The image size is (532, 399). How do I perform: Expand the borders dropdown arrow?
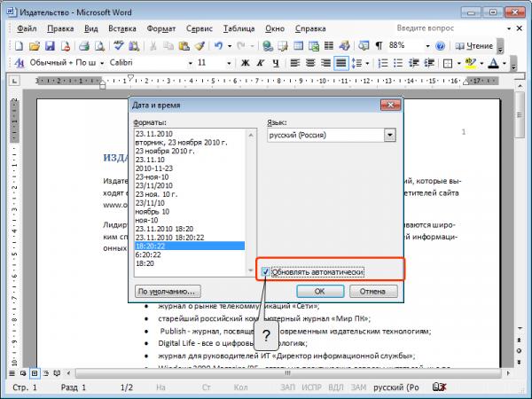[458, 63]
